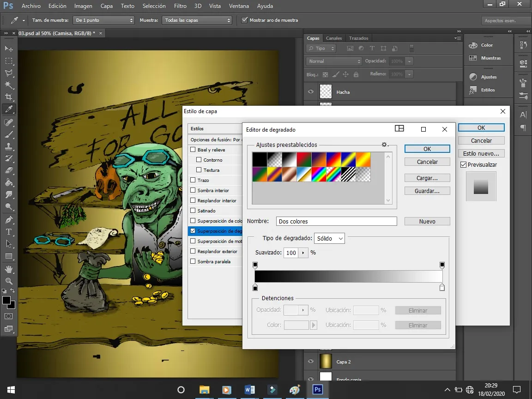Image resolution: width=532 pixels, height=399 pixels.
Task: Enable Sombra paralela checkbox
Action: coord(193,261)
